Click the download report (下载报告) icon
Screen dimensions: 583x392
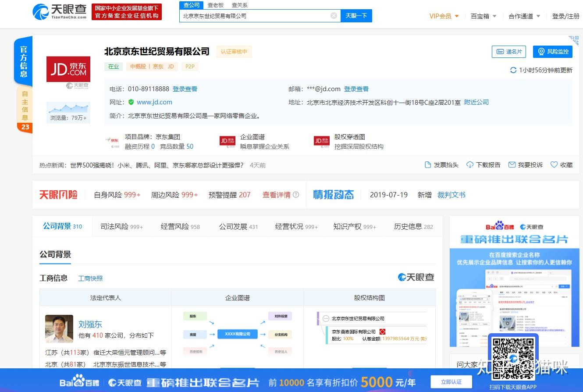tap(470, 165)
